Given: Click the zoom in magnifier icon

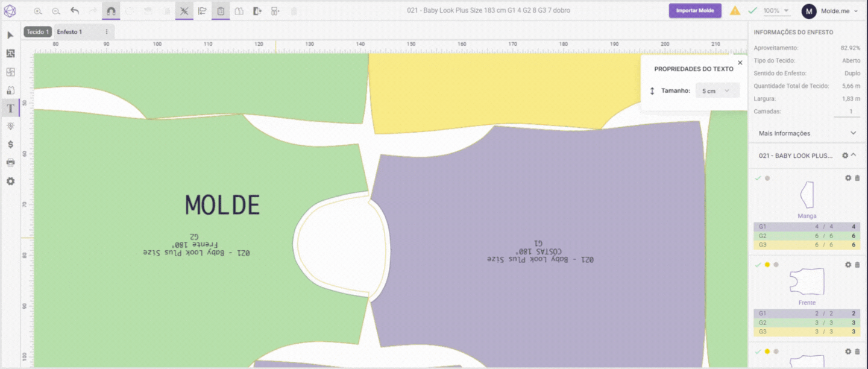Looking at the screenshot, I should (38, 11).
